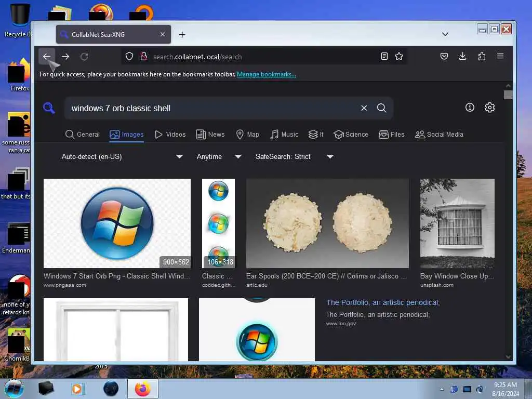Open the Bay Window Close Up image
This screenshot has height=399, width=532.
(x=457, y=223)
